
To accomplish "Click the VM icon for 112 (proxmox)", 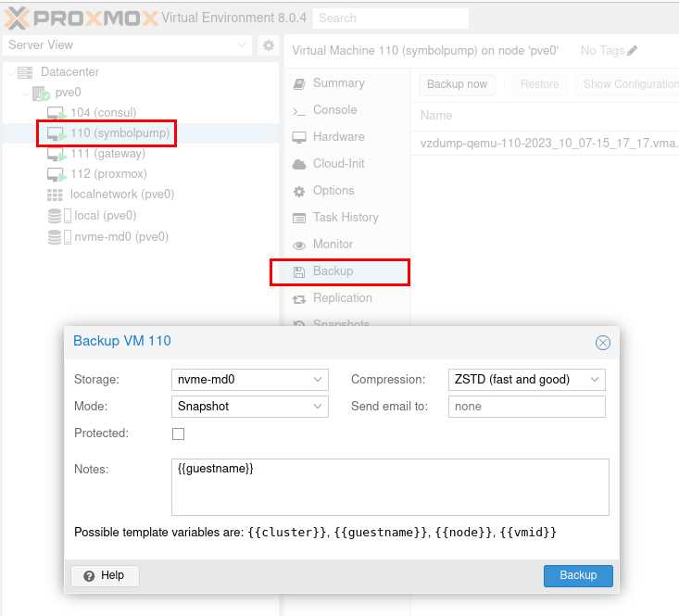I will tap(57, 174).
